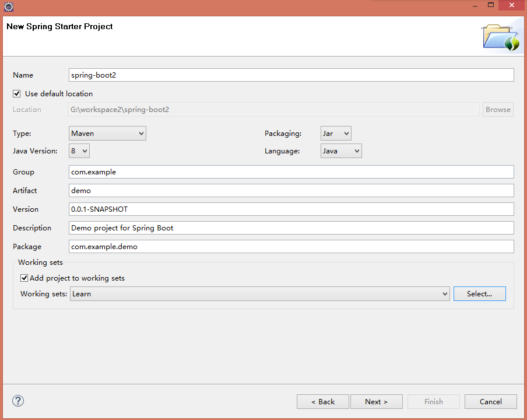Click into the Artifact field
527x420 pixels.
(x=291, y=191)
